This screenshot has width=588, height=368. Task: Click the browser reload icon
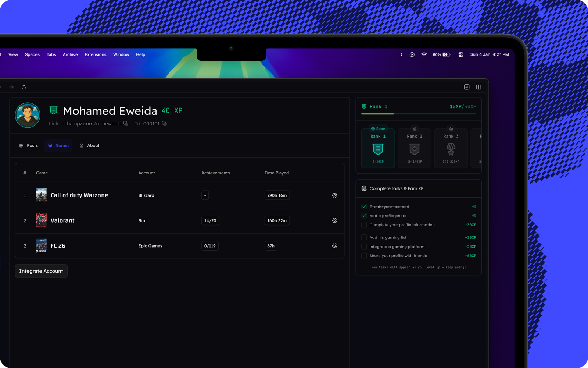pos(24,87)
